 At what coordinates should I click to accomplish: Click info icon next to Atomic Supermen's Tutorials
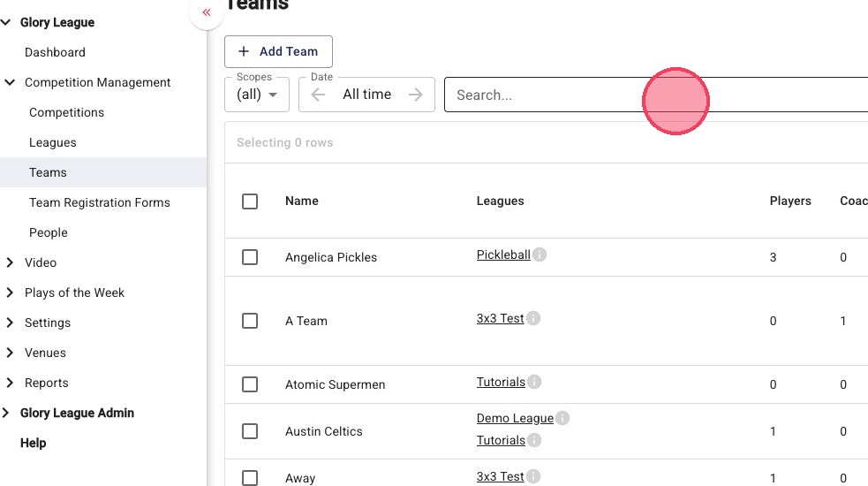534,383
